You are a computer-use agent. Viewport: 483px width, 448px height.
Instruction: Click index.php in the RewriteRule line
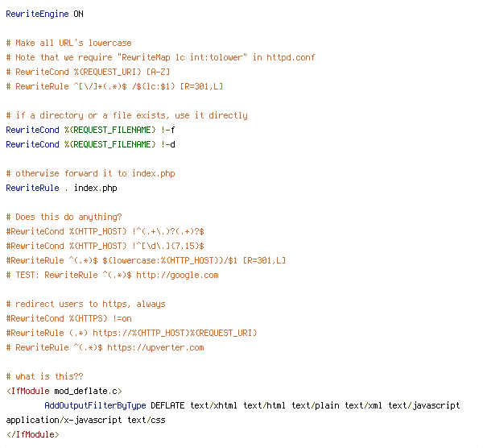96,188
